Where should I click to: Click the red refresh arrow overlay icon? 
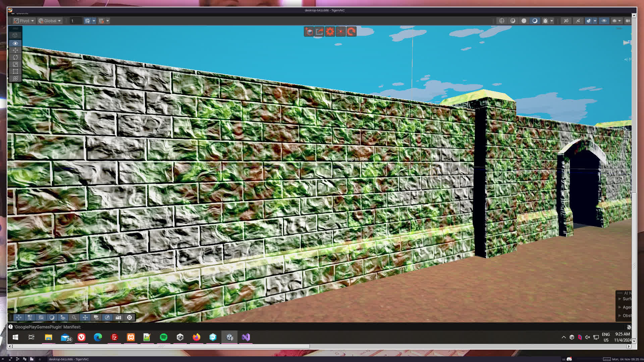tap(351, 32)
